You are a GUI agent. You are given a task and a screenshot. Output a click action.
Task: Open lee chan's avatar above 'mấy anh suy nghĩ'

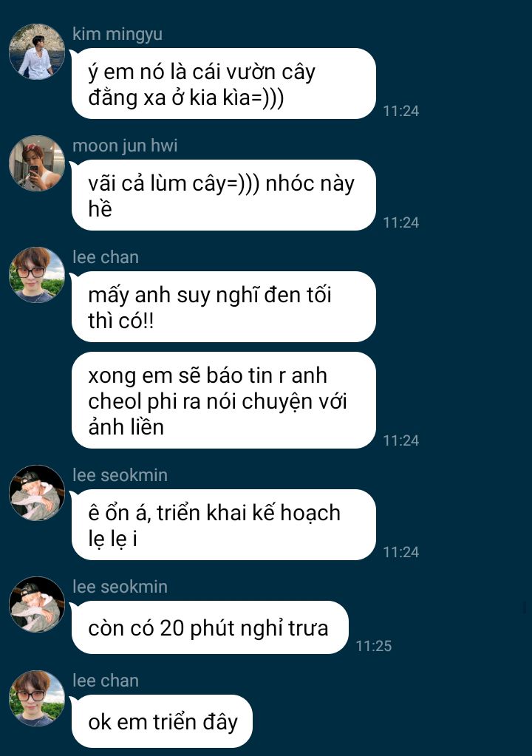(x=37, y=275)
